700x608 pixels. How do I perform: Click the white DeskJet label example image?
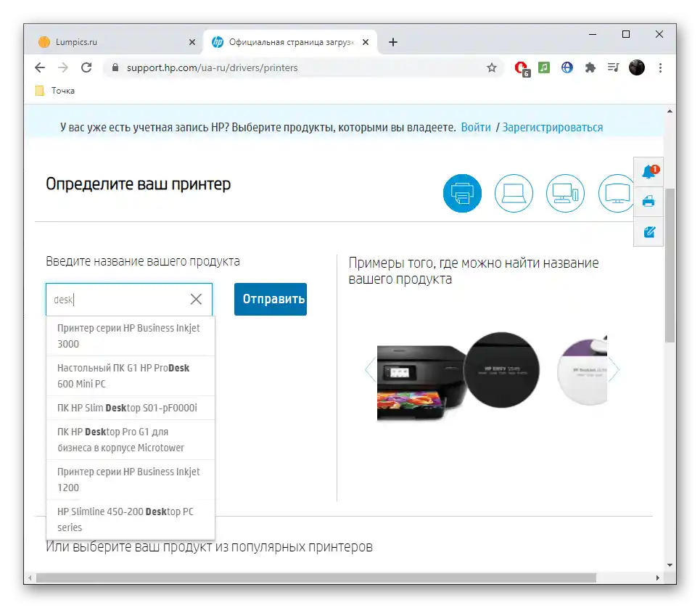click(582, 371)
